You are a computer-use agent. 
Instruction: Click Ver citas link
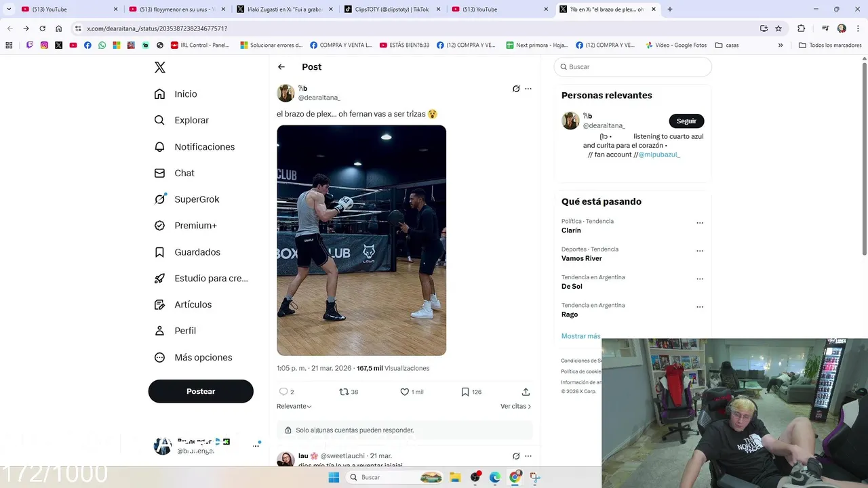(516, 406)
